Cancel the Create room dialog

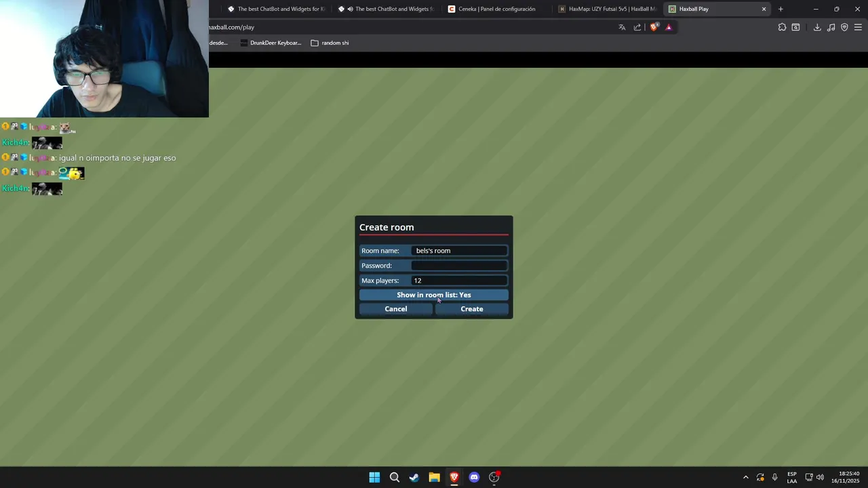coord(396,309)
